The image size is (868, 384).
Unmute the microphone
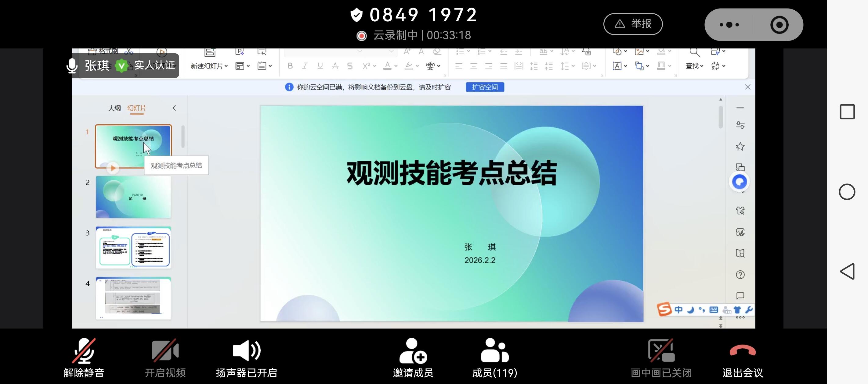pos(84,351)
